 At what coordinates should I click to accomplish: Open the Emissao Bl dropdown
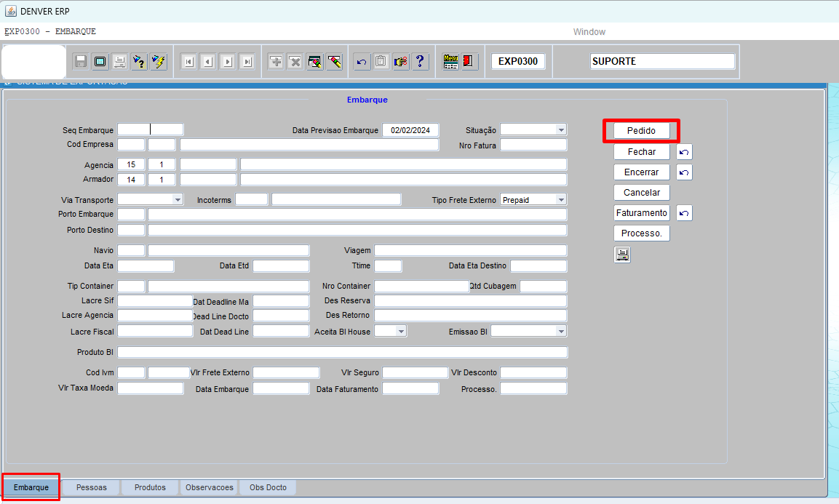[x=561, y=331]
